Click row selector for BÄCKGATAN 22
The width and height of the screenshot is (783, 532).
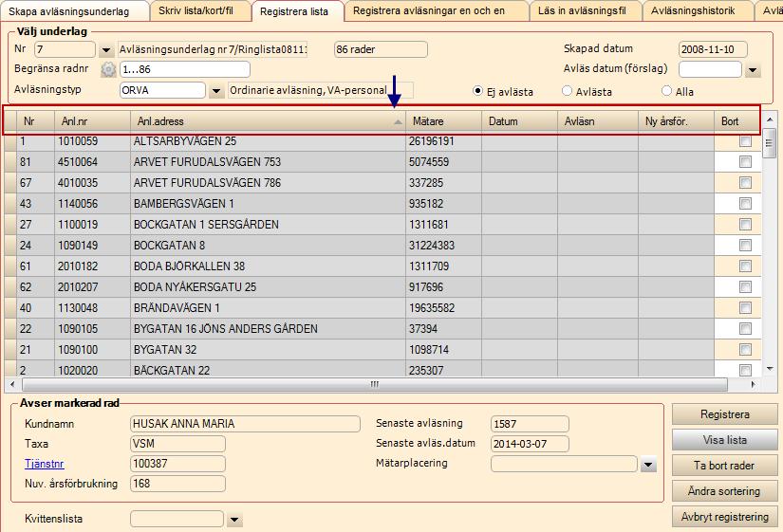(x=10, y=369)
